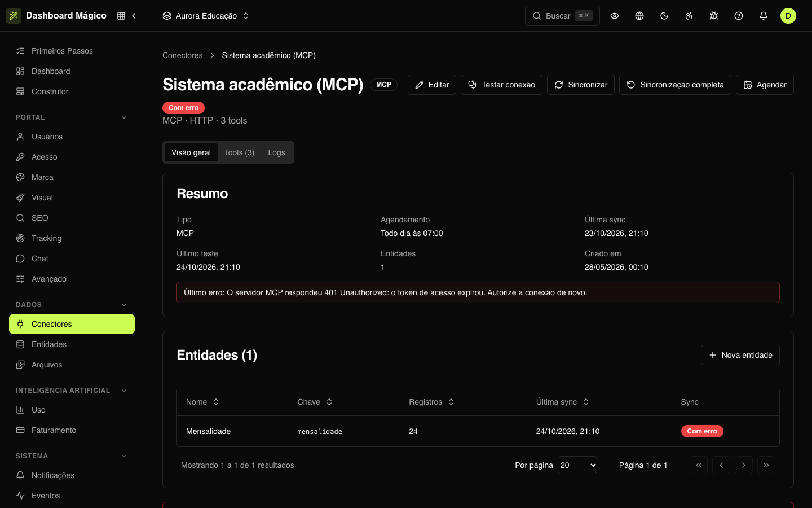
Task: Open Aurora Educação workspace switcher
Action: coord(206,16)
